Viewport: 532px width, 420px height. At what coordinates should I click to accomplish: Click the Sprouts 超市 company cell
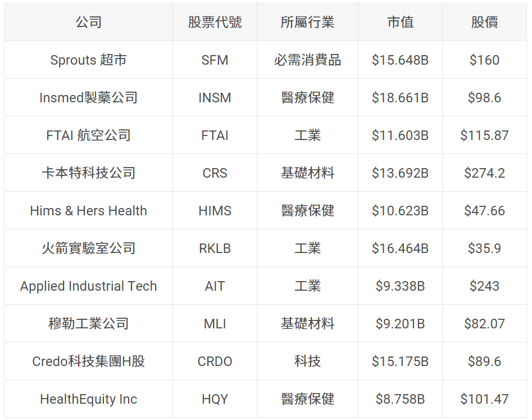pos(89,60)
